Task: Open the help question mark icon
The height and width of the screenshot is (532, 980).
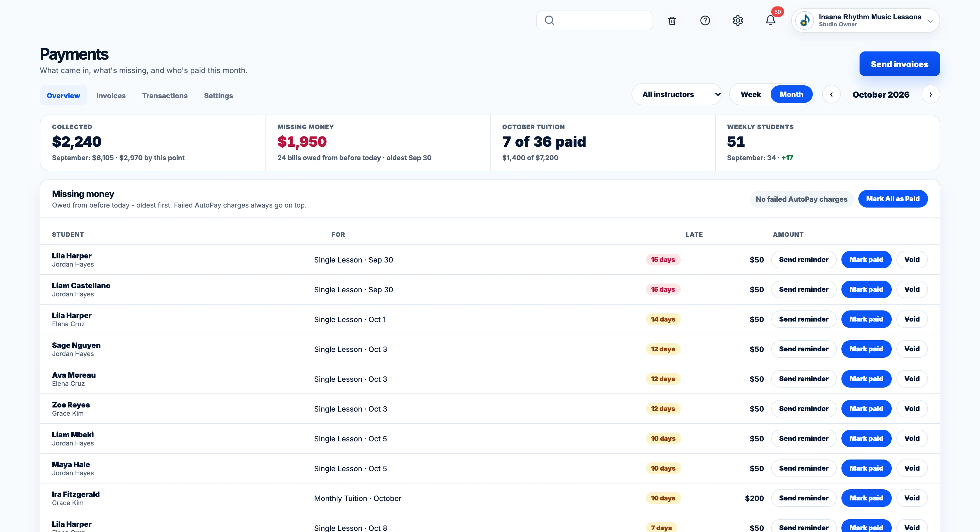Action: point(705,20)
